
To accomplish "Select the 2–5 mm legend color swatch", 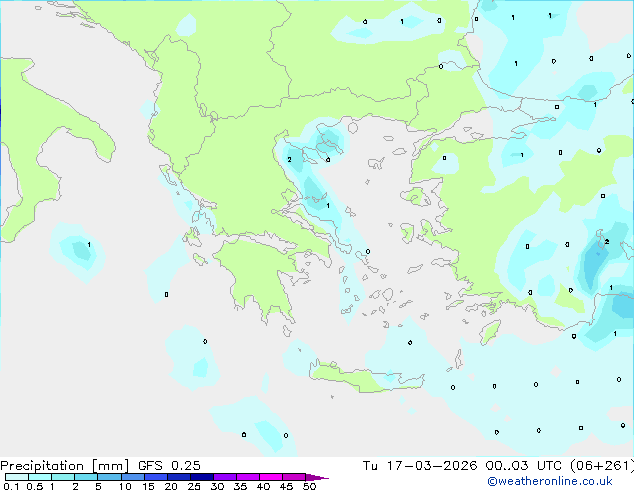I will 86,477.
